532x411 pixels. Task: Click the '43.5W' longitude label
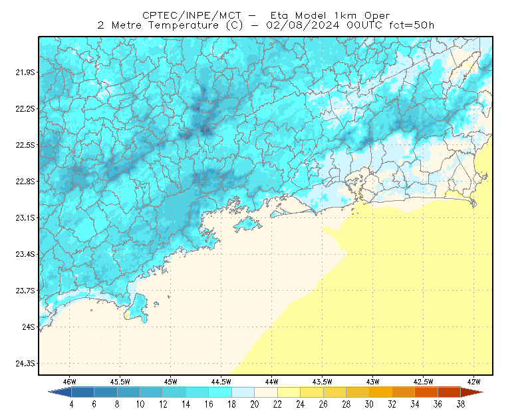[x=323, y=382]
